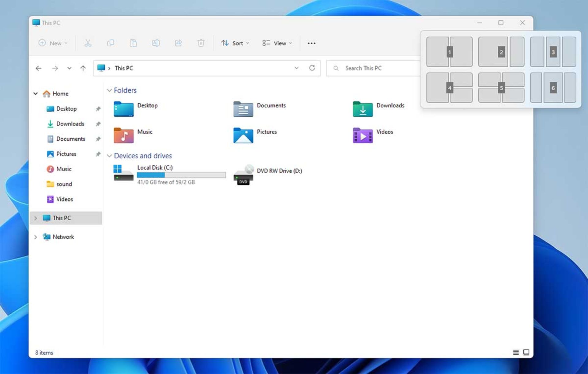
Task: Open the Documents folder icon
Action: click(x=243, y=108)
